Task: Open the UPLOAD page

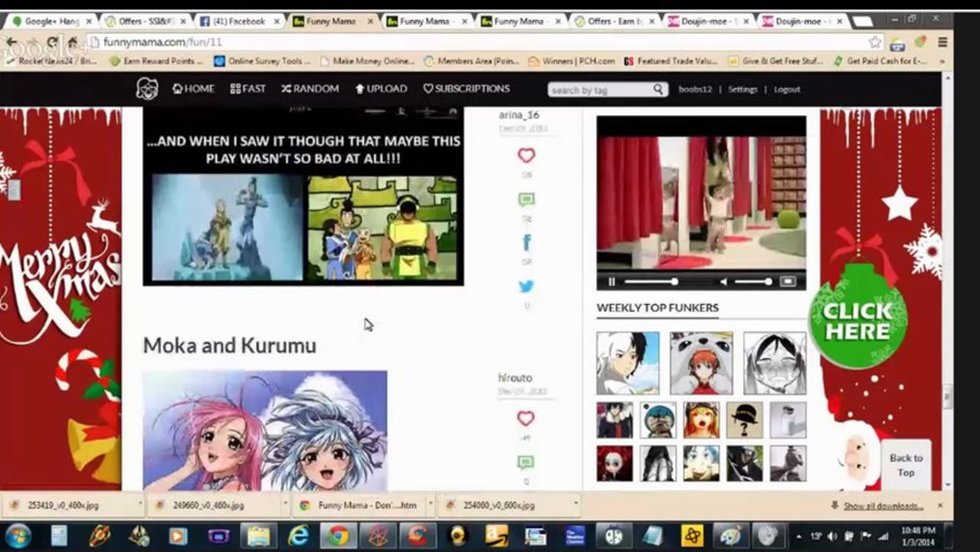Action: (x=381, y=89)
